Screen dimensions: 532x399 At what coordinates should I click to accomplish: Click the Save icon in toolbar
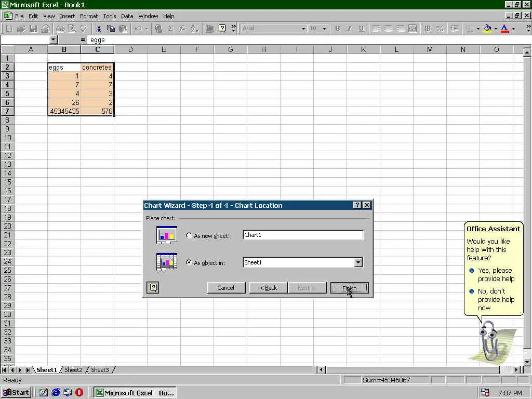[x=33, y=29]
